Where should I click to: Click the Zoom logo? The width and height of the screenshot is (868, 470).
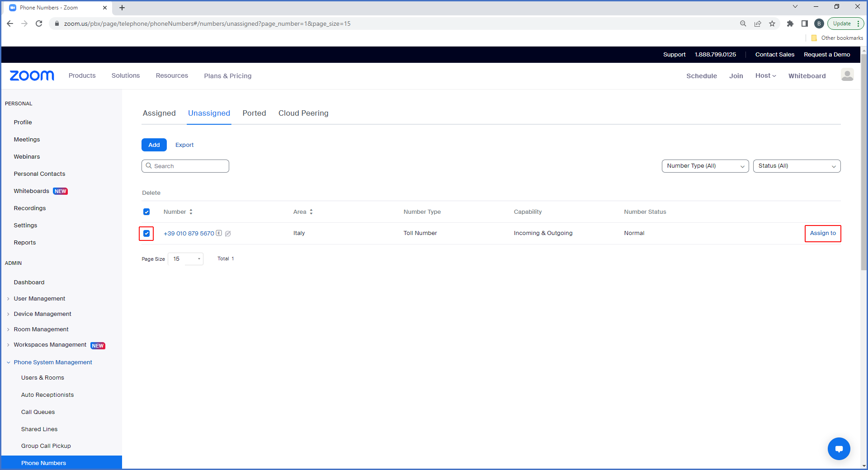(32, 75)
